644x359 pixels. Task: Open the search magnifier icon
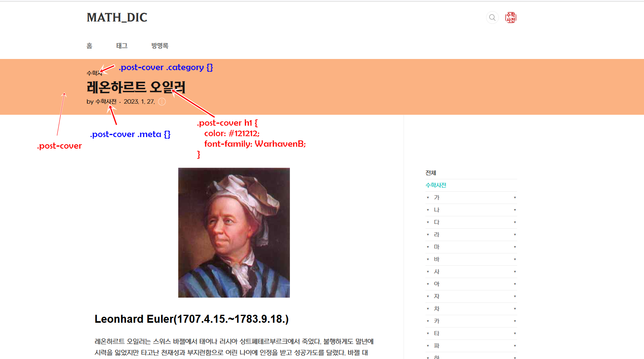pos(492,18)
